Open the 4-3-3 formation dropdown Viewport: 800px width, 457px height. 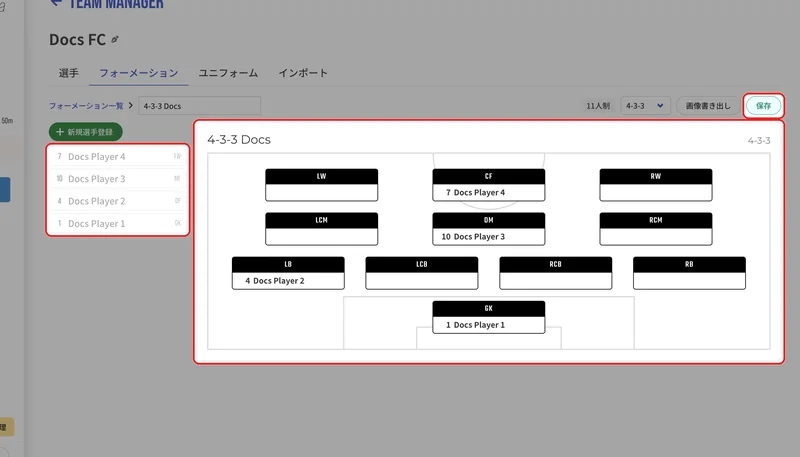point(645,106)
